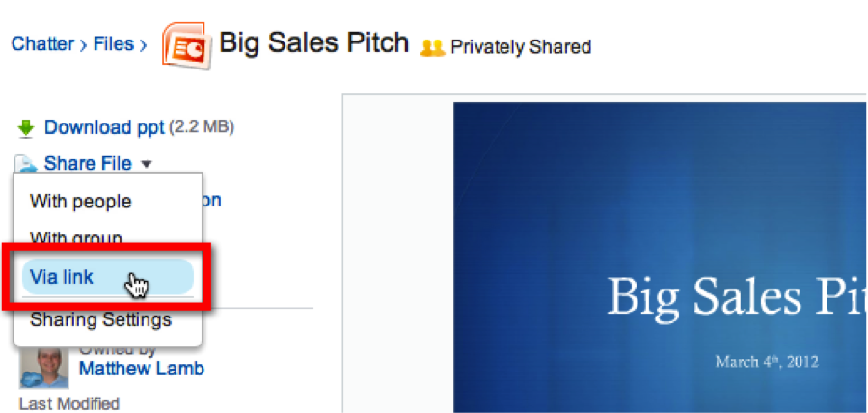
Task: Expand the Share File dropdown arrow
Action: [146, 164]
